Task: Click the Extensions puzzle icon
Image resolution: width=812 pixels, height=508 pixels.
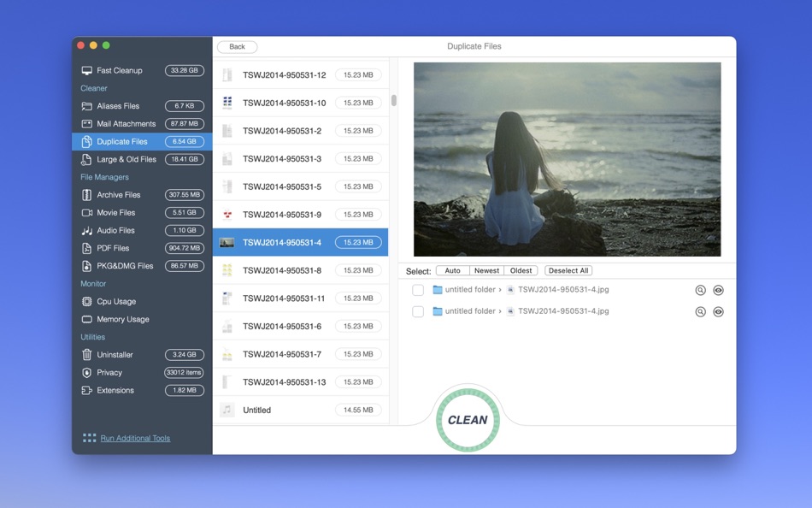Action: (x=87, y=390)
